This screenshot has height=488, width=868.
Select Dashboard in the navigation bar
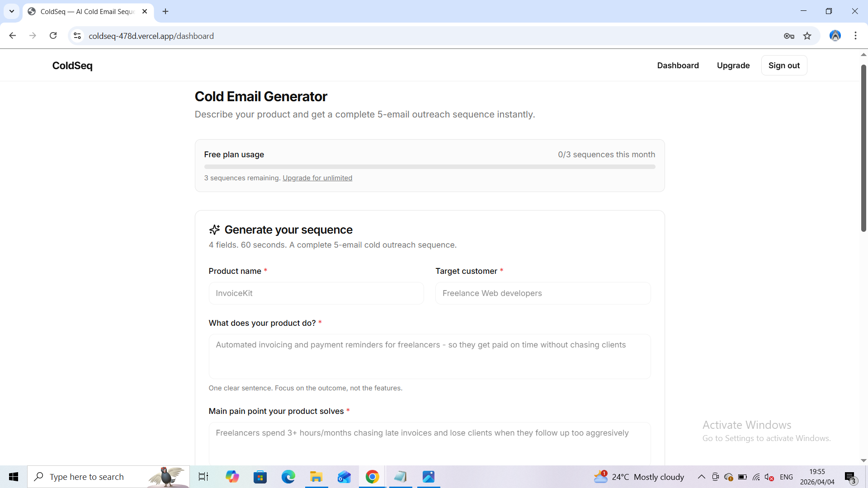tap(678, 65)
